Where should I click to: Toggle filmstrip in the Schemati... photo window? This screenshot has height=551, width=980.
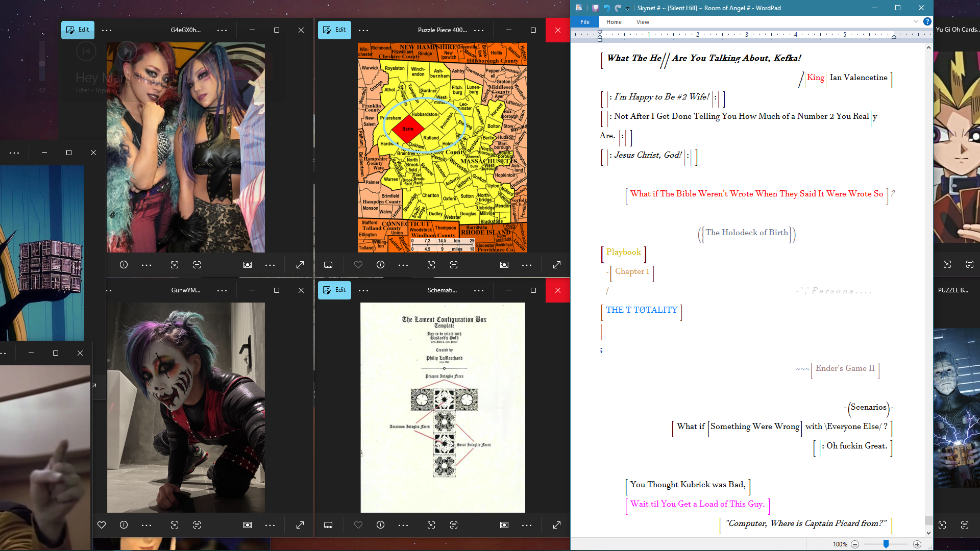coord(328,525)
